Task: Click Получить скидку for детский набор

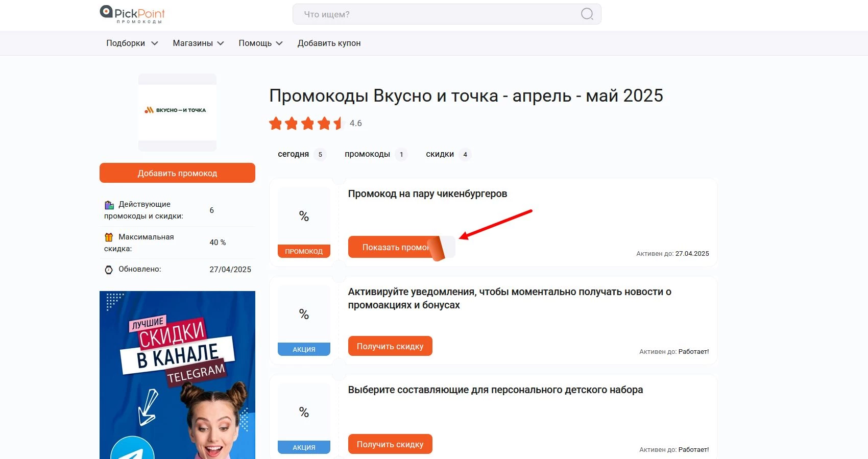Action: [x=390, y=444]
